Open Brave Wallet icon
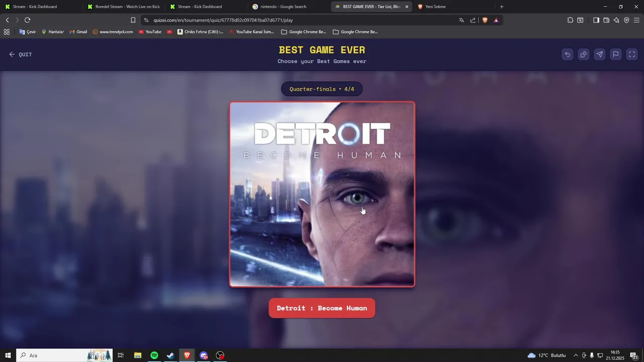This screenshot has height=362, width=644. pos(606,20)
